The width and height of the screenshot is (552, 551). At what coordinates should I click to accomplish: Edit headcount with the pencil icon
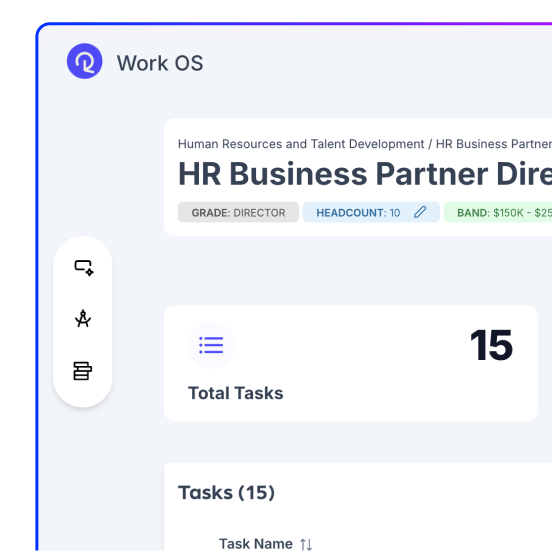coord(420,212)
